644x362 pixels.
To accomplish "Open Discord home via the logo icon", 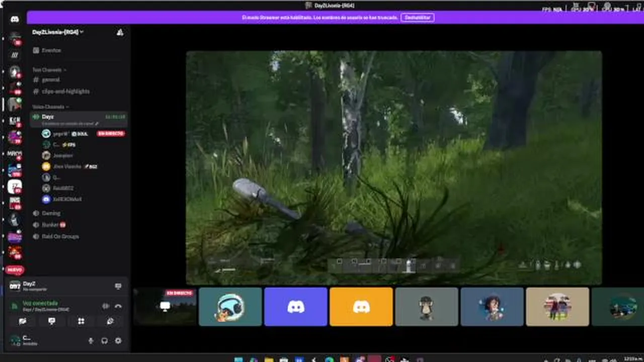I will (15, 19).
